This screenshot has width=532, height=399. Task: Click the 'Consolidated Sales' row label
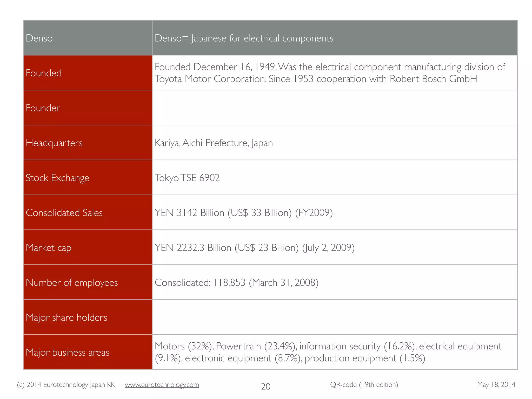[88, 212]
